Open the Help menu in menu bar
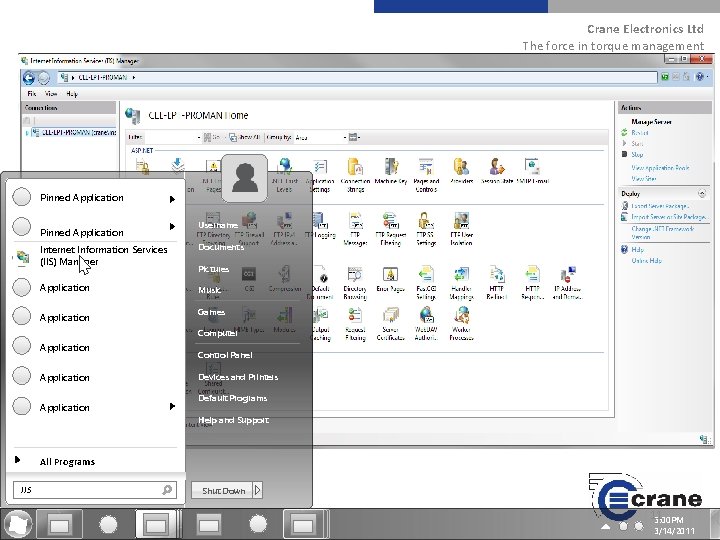Viewport: 720px width, 540px height. pyautogui.click(x=72, y=94)
